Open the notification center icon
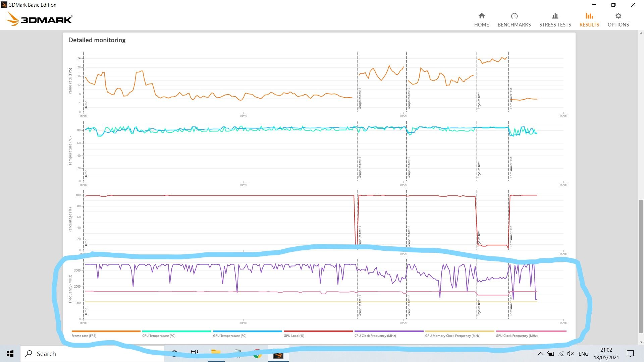The image size is (644, 362). click(630, 354)
